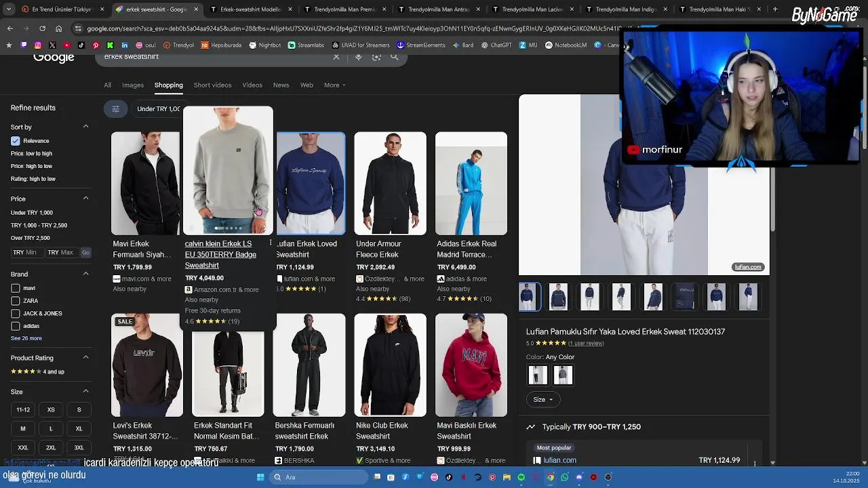Submit search with magnifier icon

tap(395, 57)
